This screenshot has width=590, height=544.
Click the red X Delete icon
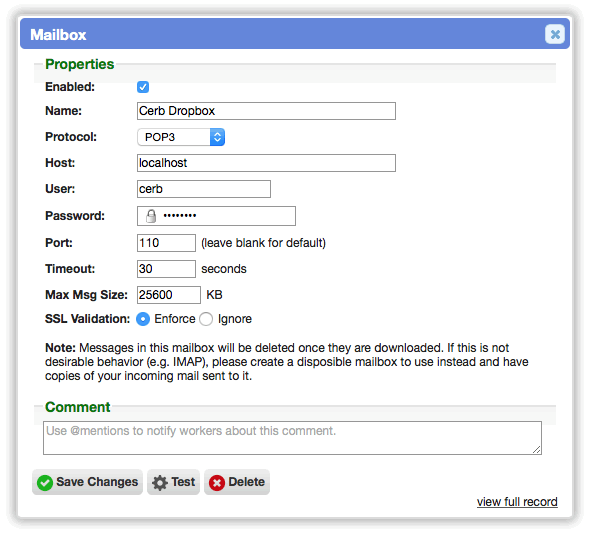point(217,483)
